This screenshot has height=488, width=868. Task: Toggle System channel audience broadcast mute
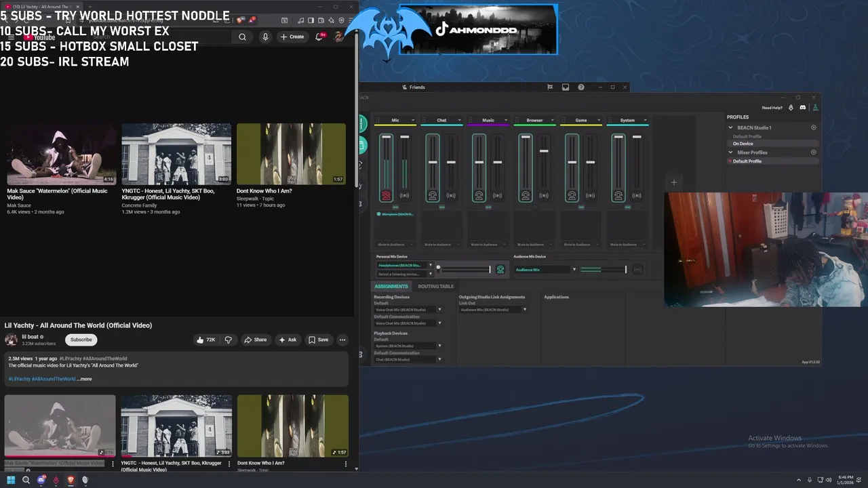(x=637, y=195)
